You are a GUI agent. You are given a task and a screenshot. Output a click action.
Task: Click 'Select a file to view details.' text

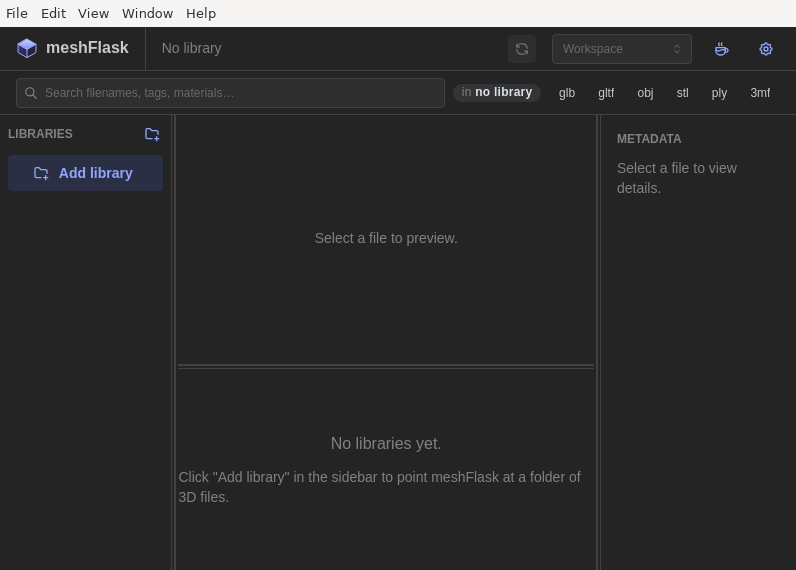click(x=677, y=178)
